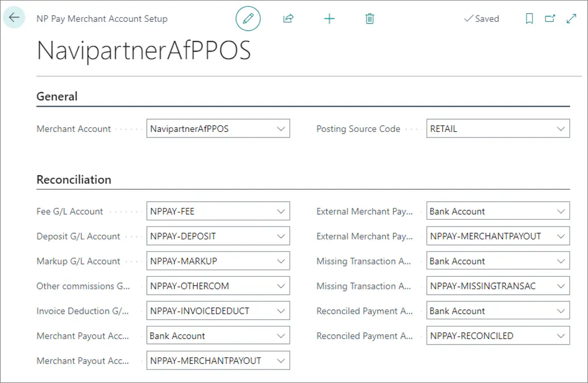This screenshot has width=588, height=383.
Task: Open the NPPAY-OTHERCOM dropdown arrow
Action: tap(281, 286)
